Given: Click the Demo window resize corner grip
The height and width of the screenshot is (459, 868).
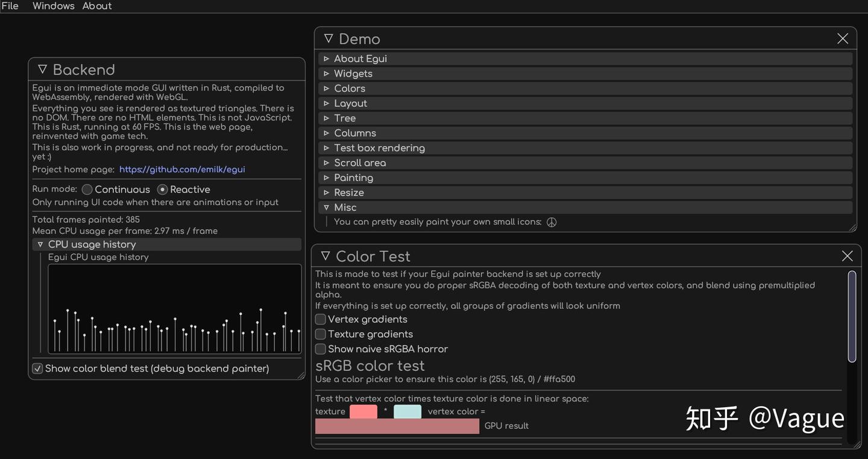Looking at the screenshot, I should pos(852,227).
